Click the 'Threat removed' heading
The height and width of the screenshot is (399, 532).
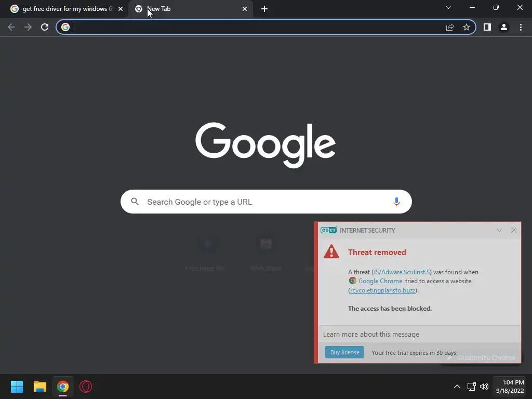click(377, 252)
